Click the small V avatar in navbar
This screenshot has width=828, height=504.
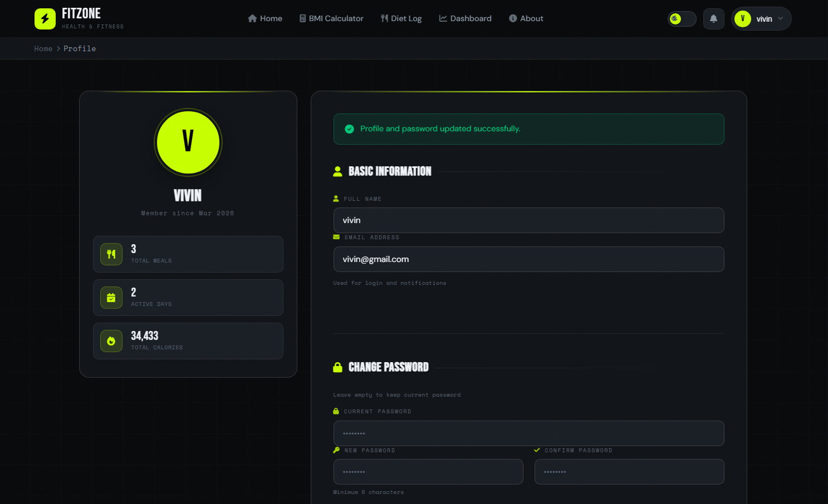pos(743,19)
